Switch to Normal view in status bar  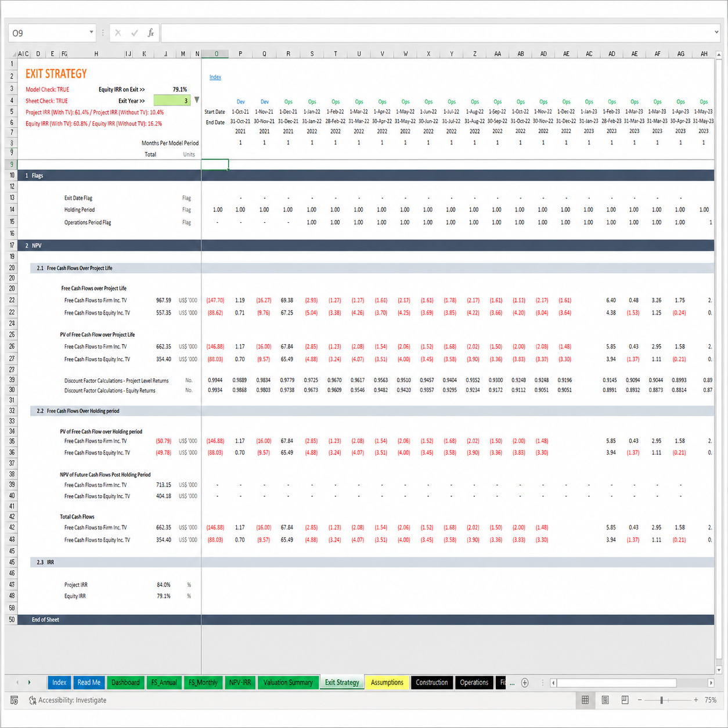point(585,700)
